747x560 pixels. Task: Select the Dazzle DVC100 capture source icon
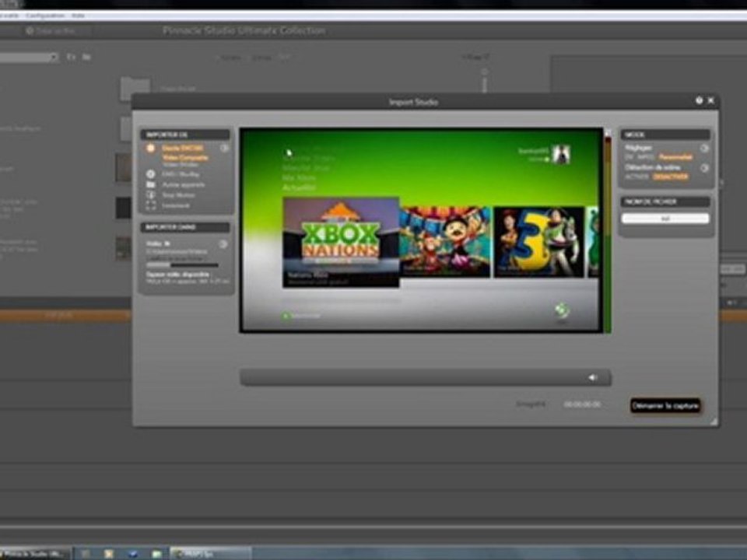tap(150, 148)
